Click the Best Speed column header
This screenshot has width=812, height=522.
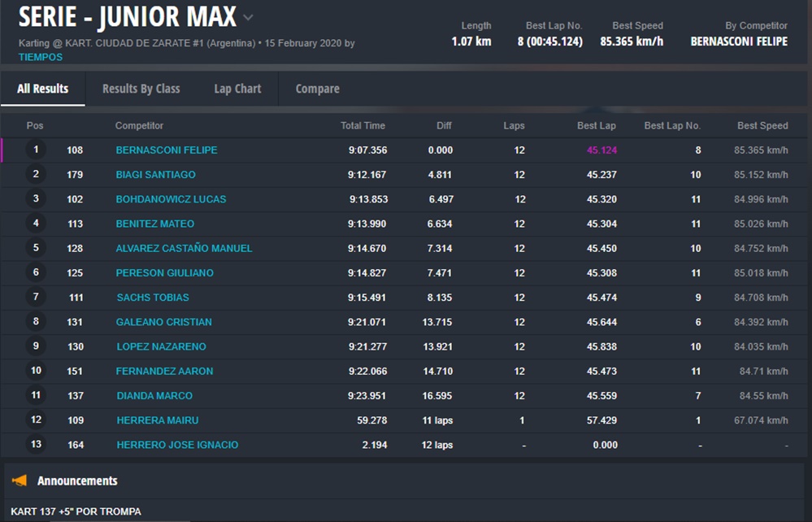pyautogui.click(x=762, y=126)
